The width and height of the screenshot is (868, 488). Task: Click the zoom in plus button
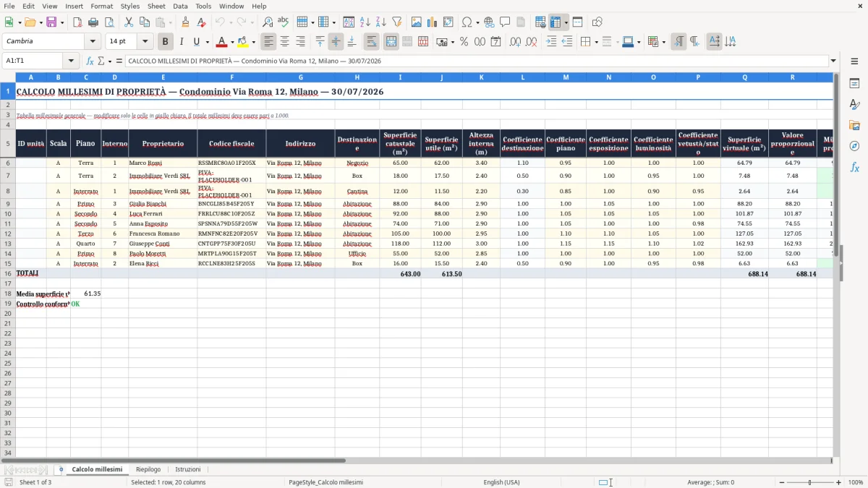coord(839,482)
